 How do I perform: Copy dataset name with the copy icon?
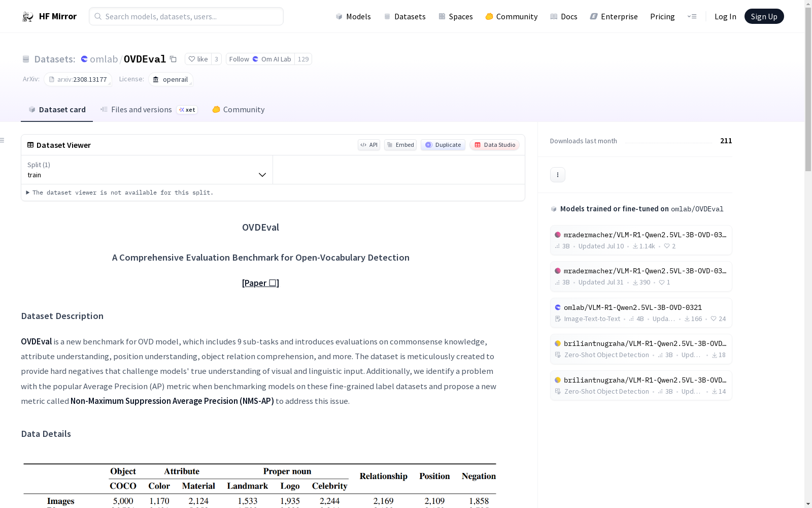173,59
